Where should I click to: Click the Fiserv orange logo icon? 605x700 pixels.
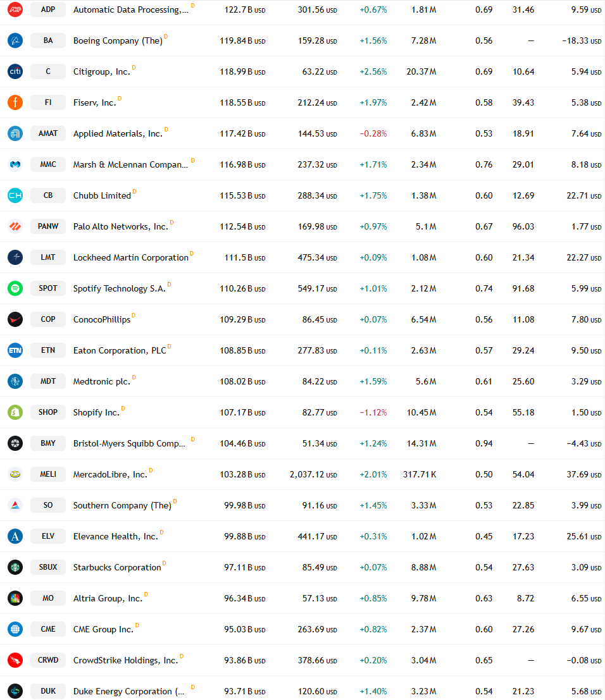coord(15,102)
